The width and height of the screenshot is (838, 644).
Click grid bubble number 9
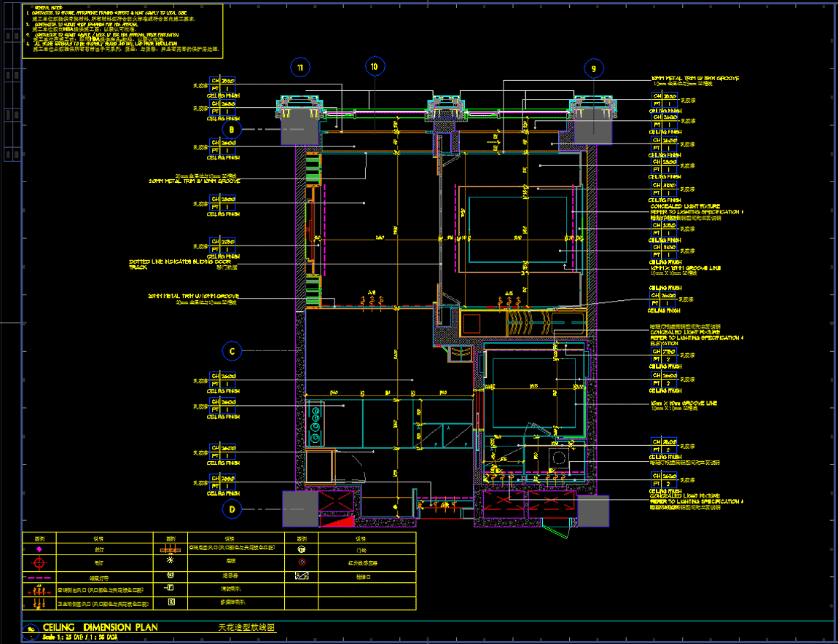594,68
